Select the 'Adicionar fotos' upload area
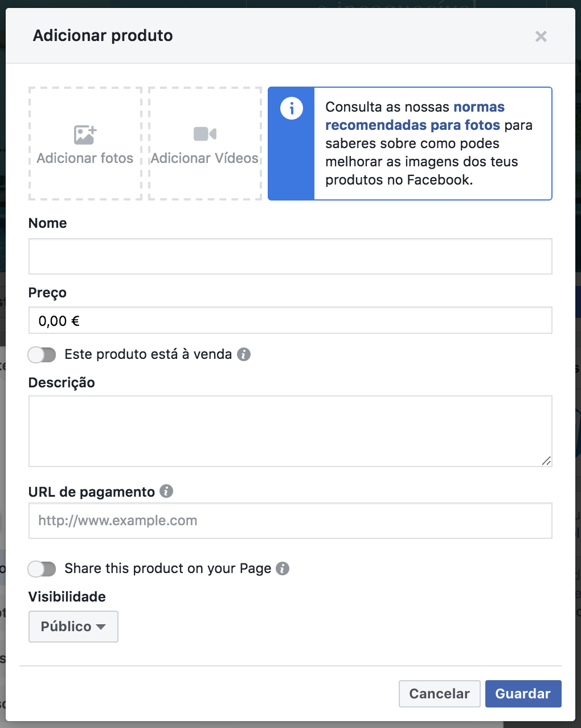This screenshot has width=581, height=728. click(x=84, y=143)
